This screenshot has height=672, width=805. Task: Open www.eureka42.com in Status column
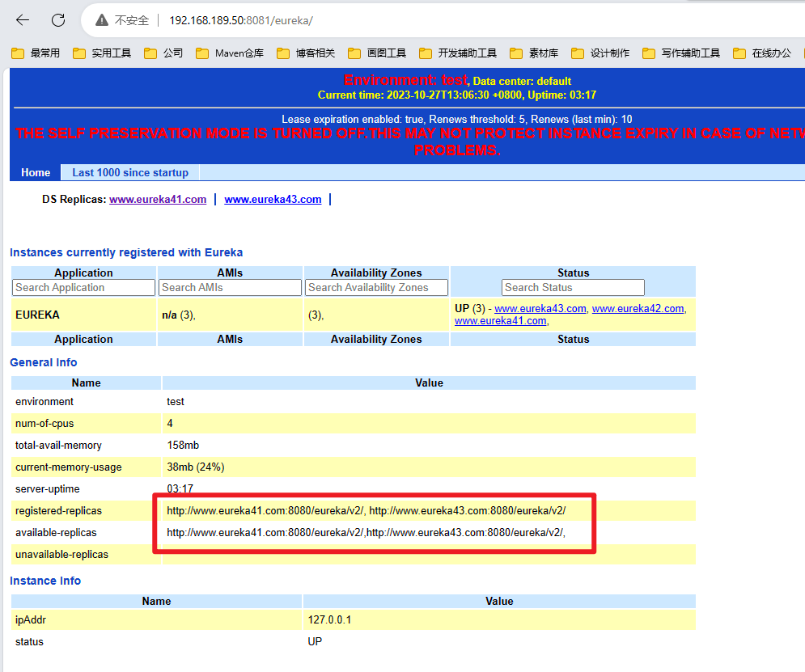(x=638, y=308)
